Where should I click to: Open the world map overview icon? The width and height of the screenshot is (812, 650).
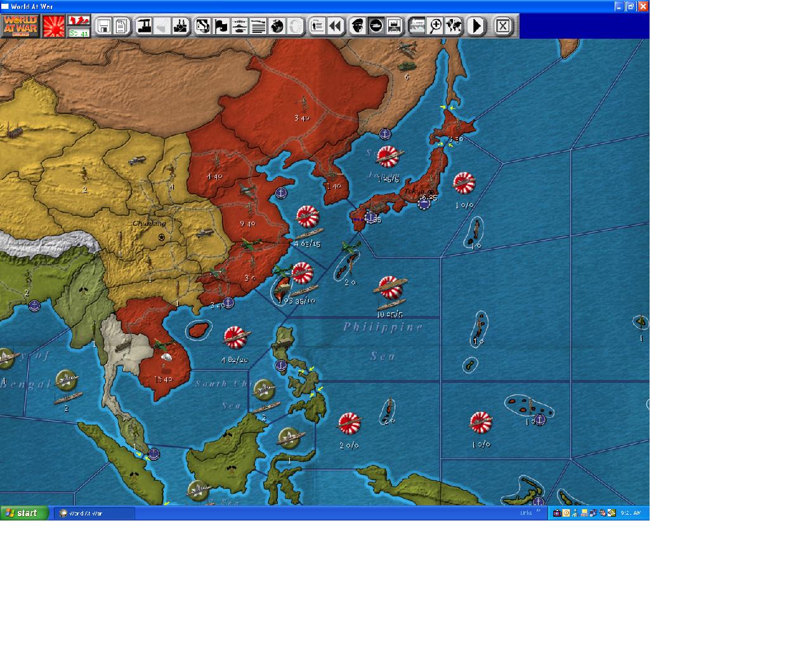tap(454, 26)
